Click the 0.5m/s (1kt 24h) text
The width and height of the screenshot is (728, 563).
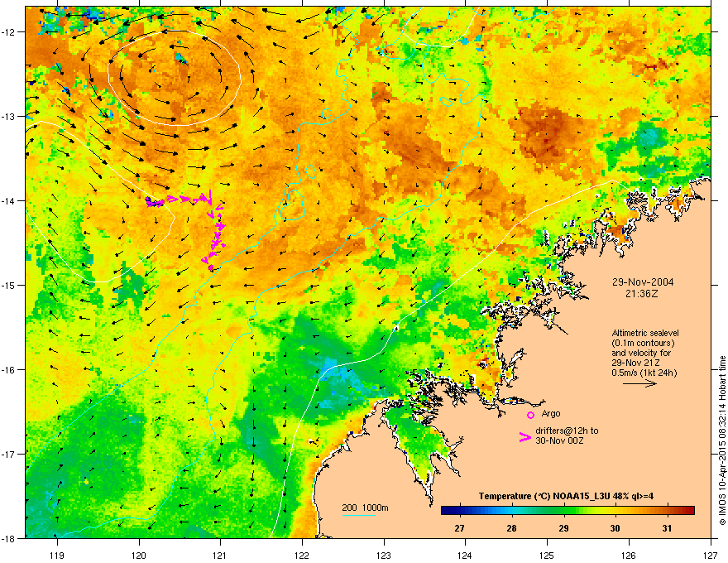(x=644, y=373)
